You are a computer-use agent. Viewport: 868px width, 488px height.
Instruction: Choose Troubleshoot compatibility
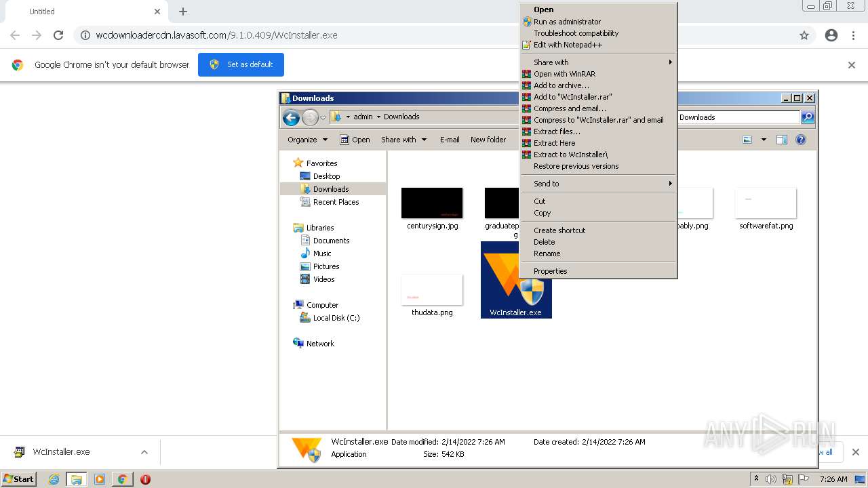[x=598, y=33]
